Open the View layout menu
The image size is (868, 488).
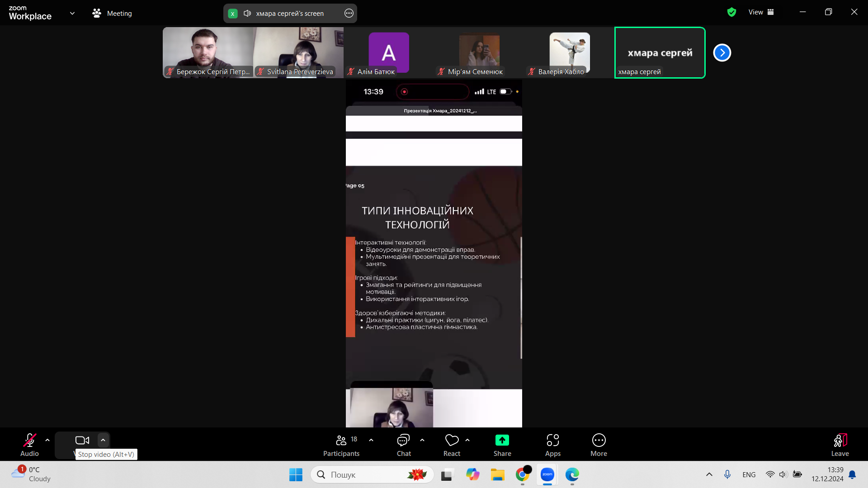coord(761,12)
